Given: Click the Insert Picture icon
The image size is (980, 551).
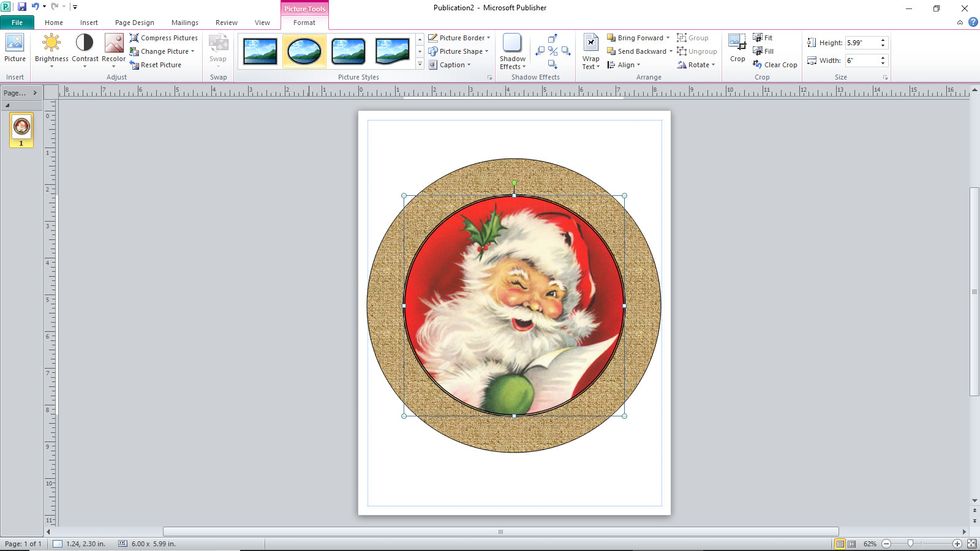Looking at the screenshot, I should pos(15,48).
